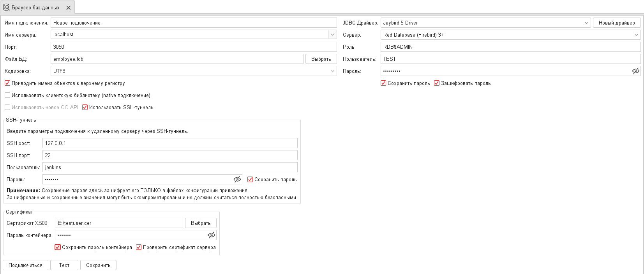Click the Test connection button

click(64, 265)
